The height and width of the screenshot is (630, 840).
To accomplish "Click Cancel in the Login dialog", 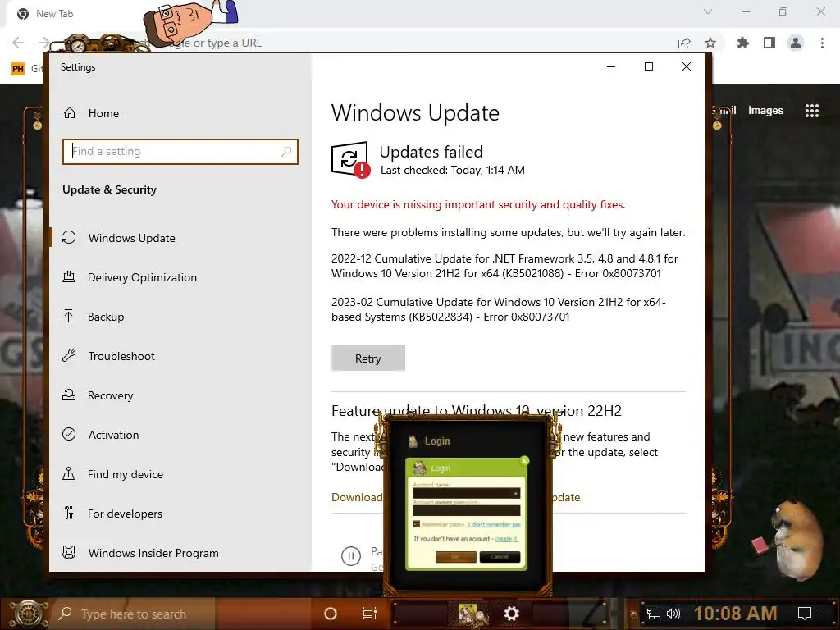I will (x=500, y=557).
